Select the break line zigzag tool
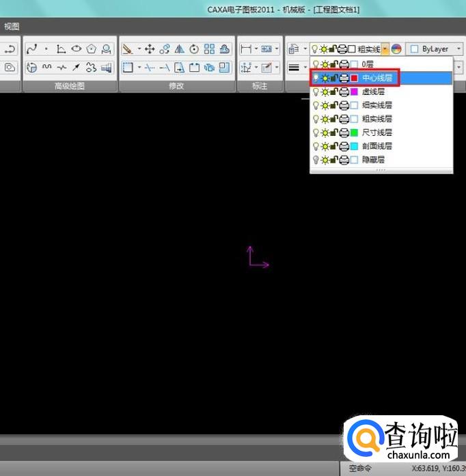 pyautogui.click(x=61, y=67)
